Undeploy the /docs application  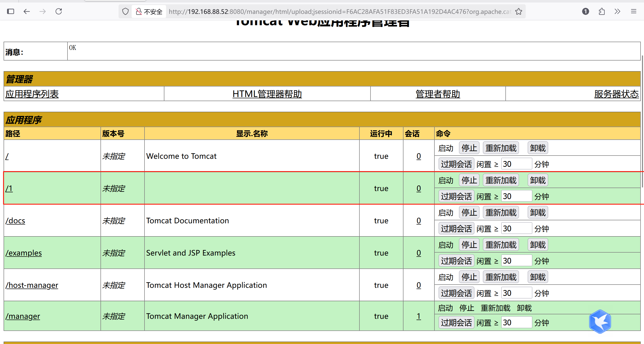[538, 212]
